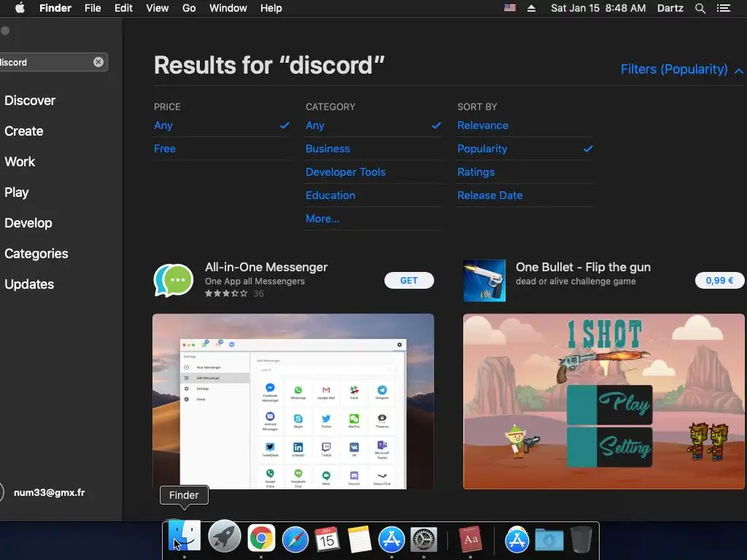Open All-in-One Messenger app icon
Viewport: 747px width, 560px height.
[174, 280]
